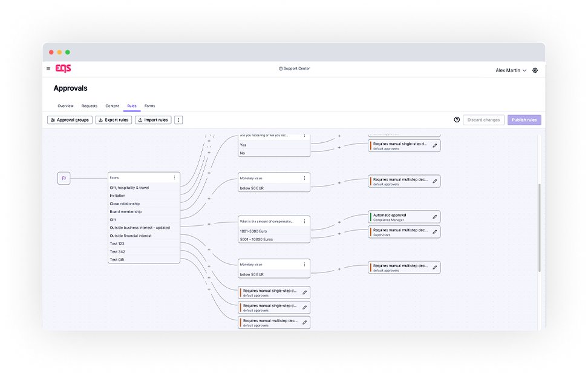588x373 pixels.
Task: Click the Import rules button
Action: (x=153, y=120)
